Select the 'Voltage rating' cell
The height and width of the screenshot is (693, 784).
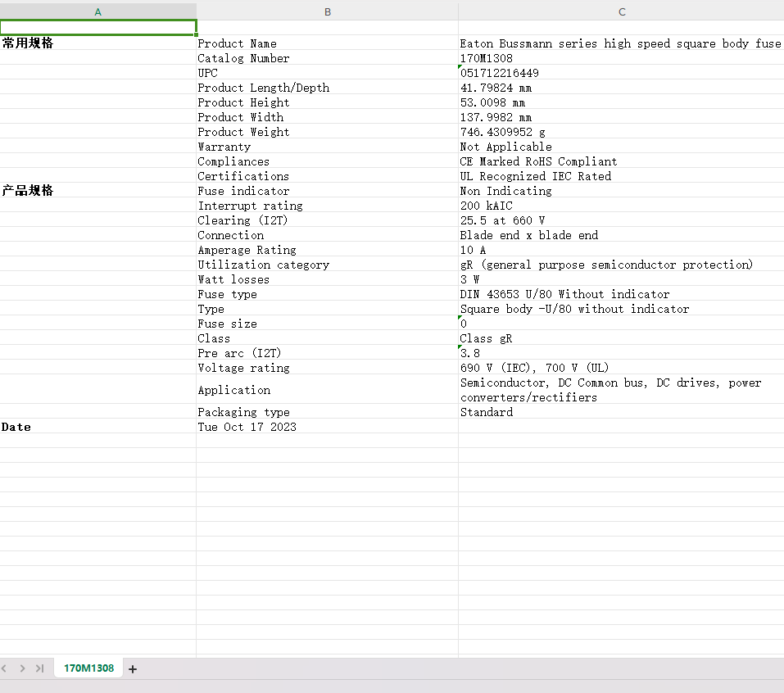[328, 368]
